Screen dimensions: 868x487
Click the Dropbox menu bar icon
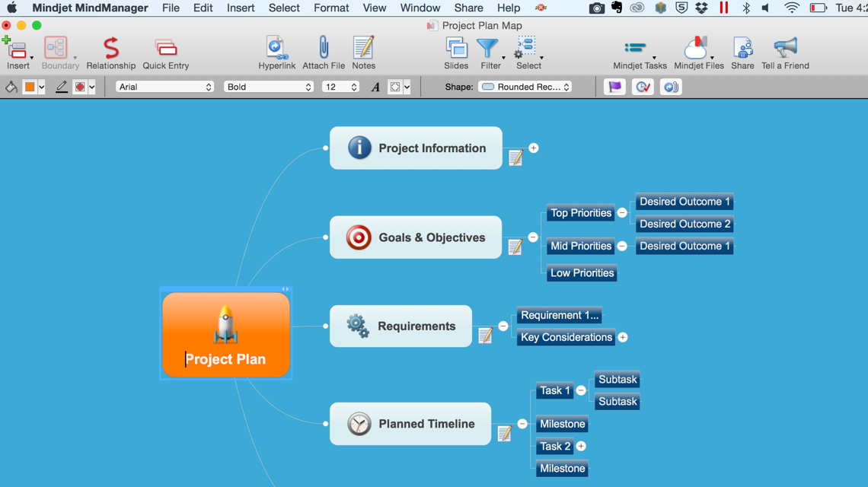click(701, 8)
